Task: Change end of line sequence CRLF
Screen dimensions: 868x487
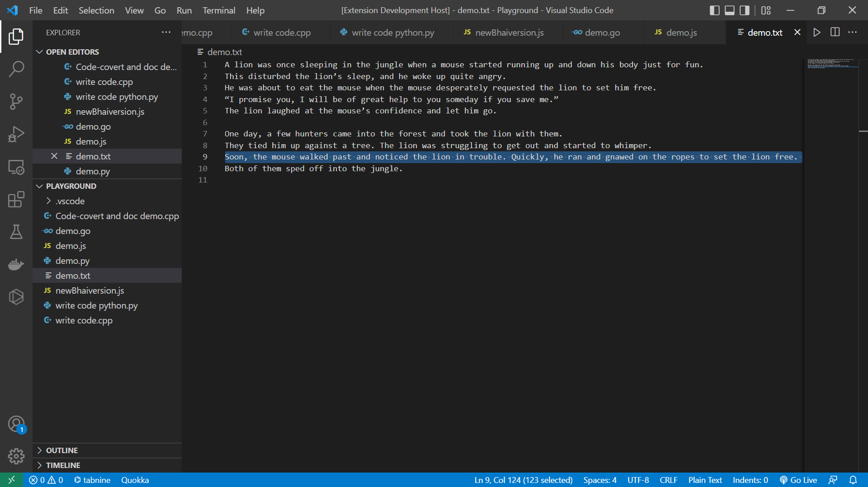Action: 668,480
